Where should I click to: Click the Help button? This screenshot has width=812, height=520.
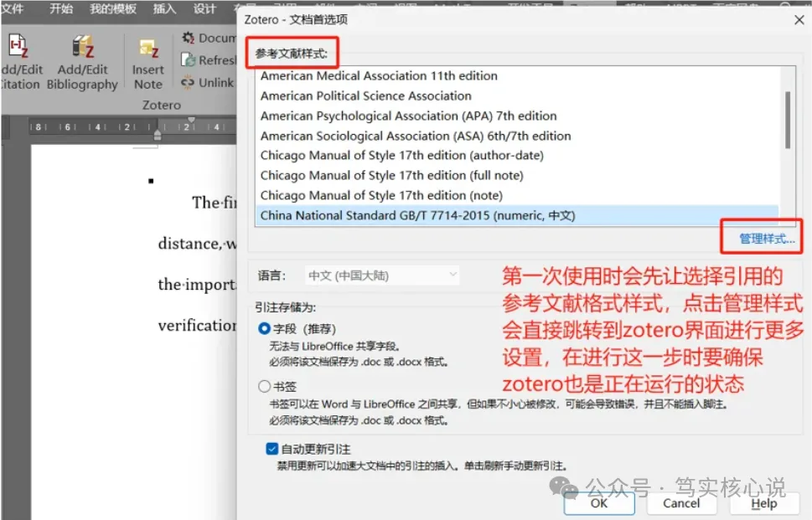point(763,503)
